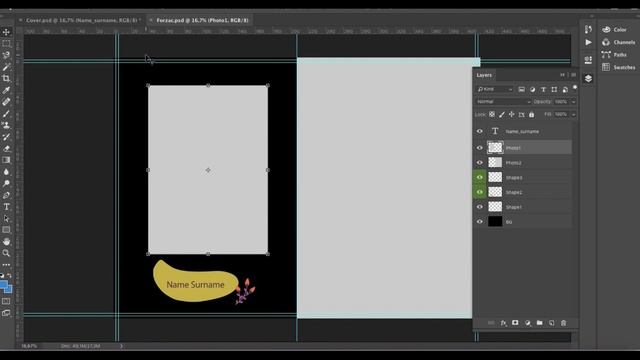Hide the Photo1 layer
The image size is (640, 360).
pos(480,148)
